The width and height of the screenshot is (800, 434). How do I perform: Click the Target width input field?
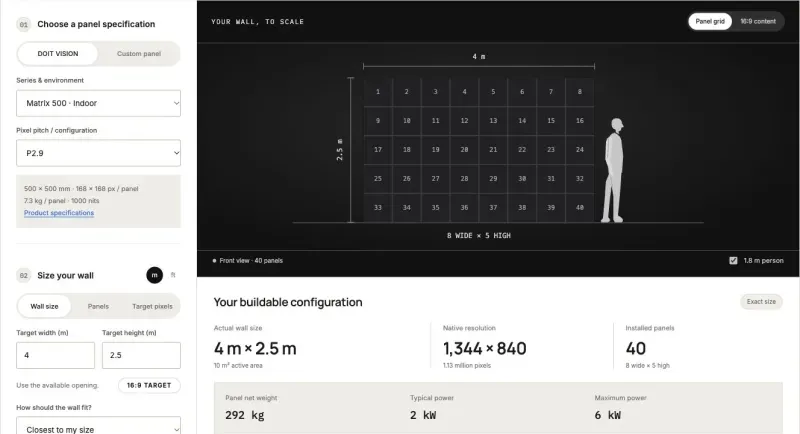point(56,355)
